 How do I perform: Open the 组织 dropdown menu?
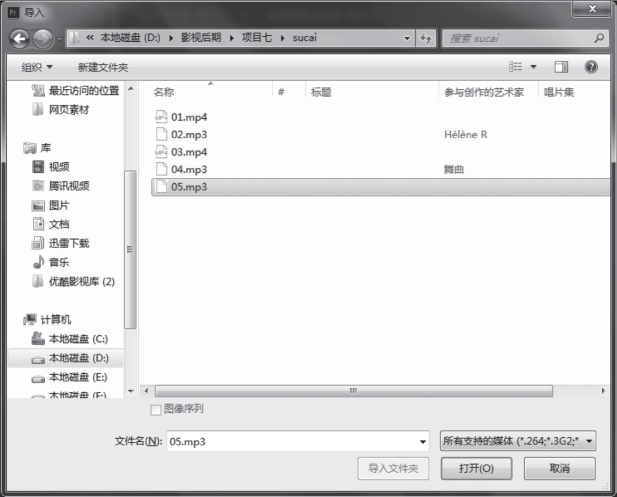[37, 67]
